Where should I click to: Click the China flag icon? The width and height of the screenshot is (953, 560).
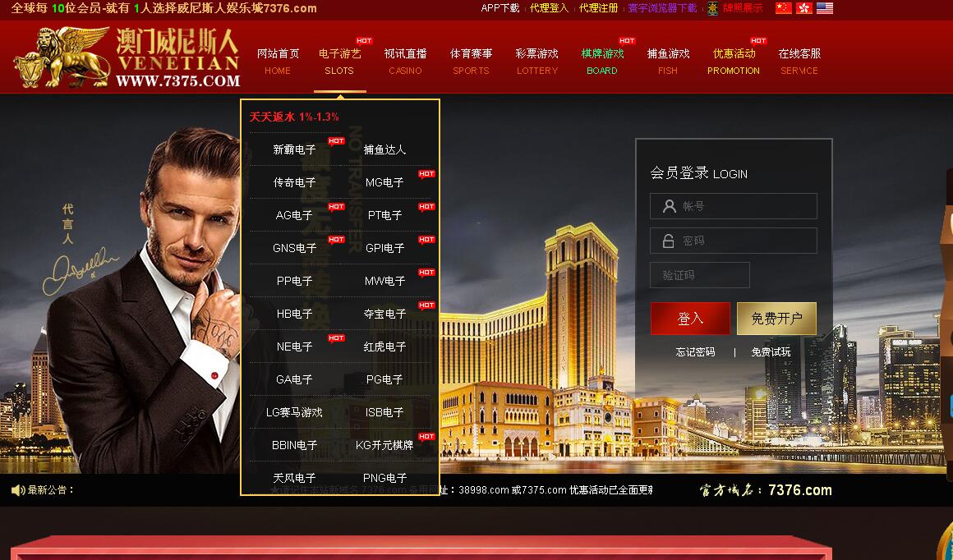pyautogui.click(x=784, y=8)
